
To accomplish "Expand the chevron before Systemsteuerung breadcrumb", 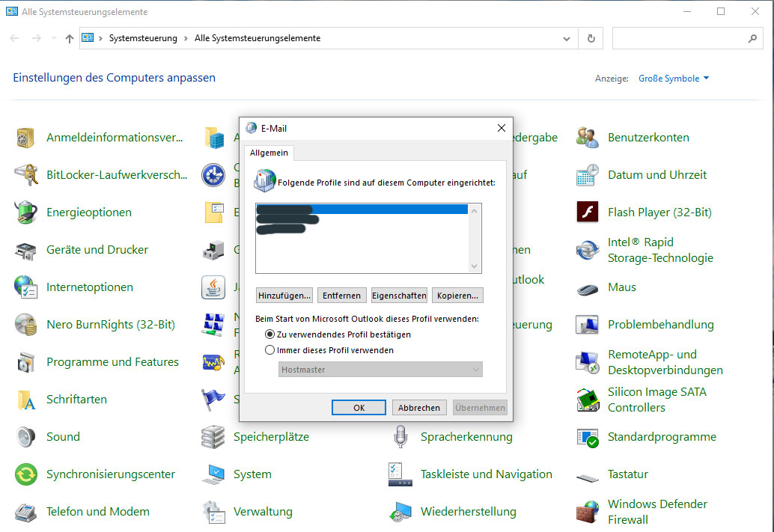I will (100, 38).
